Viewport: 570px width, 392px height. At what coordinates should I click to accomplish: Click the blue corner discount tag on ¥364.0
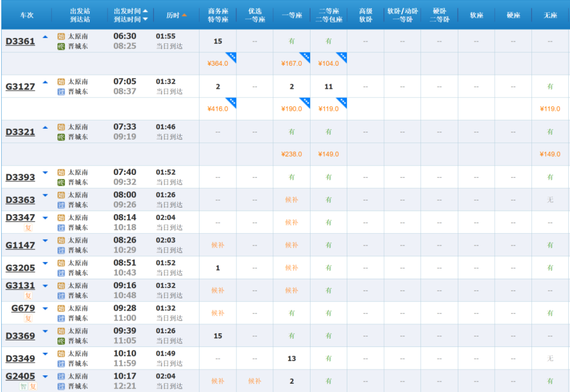click(232, 57)
